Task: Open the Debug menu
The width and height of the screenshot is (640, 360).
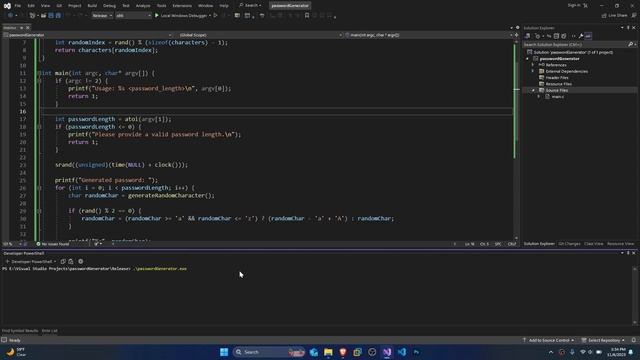Action: click(x=109, y=6)
